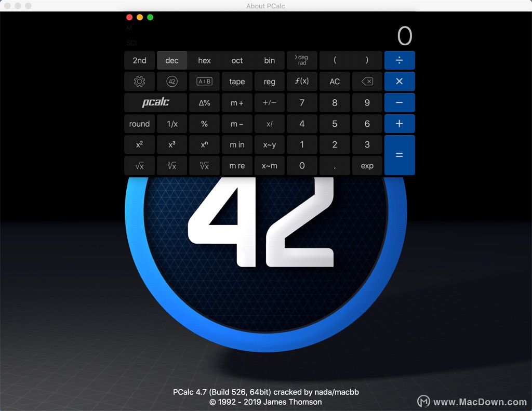Open the A>B conversions button
532x411 pixels.
coord(204,82)
